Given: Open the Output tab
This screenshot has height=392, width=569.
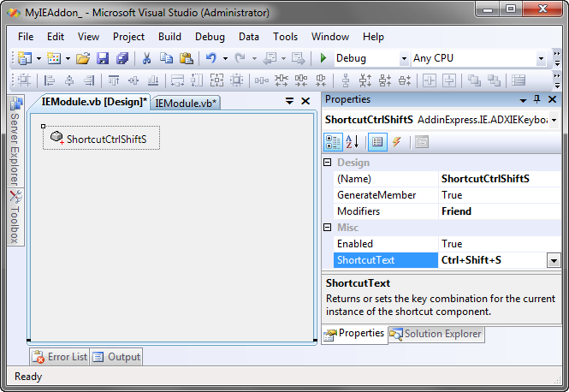Looking at the screenshot, I should [116, 357].
